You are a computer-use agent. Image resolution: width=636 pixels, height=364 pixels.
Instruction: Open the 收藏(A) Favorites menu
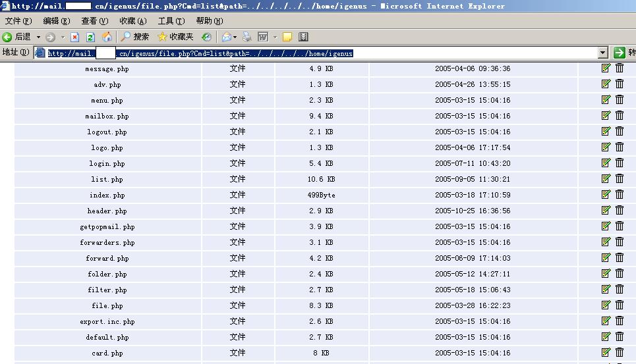[132, 21]
